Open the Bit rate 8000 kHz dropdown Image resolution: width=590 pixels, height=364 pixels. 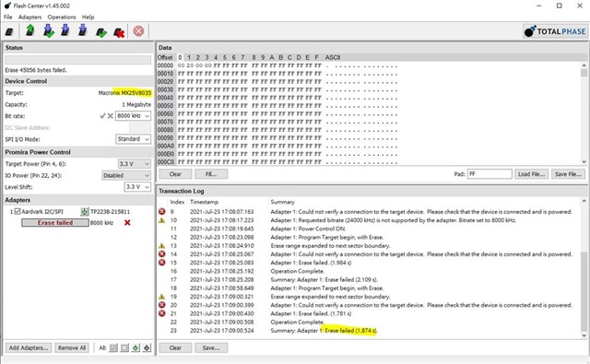point(133,116)
